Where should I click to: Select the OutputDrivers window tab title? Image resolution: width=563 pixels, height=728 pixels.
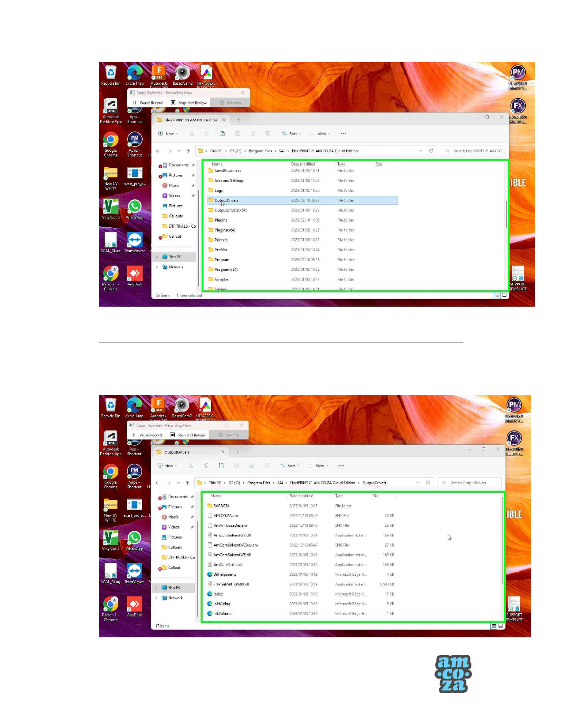(x=177, y=452)
